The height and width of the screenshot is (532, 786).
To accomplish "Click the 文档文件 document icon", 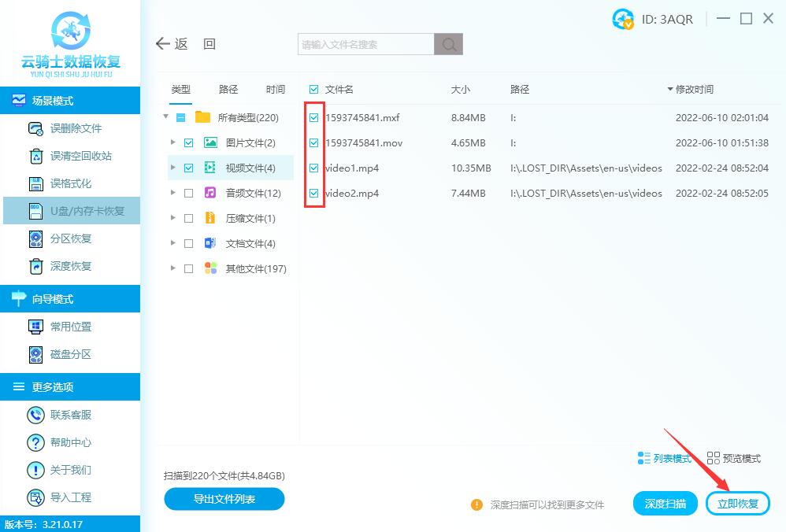I will pos(210,243).
